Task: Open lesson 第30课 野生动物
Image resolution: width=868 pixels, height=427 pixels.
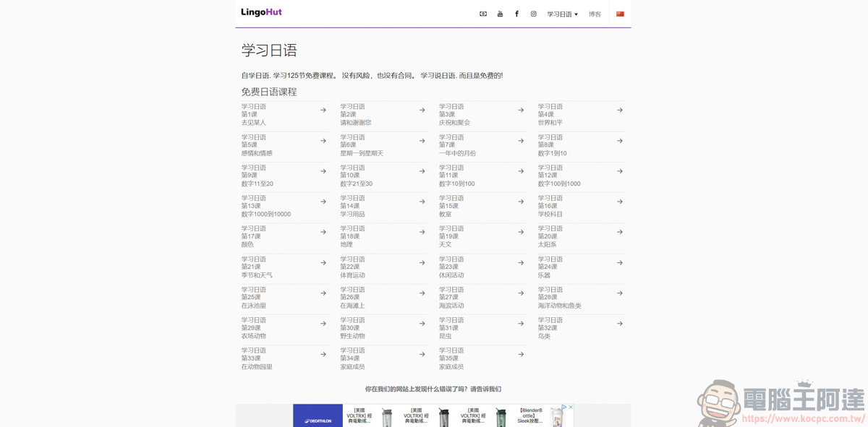Action: [383, 328]
